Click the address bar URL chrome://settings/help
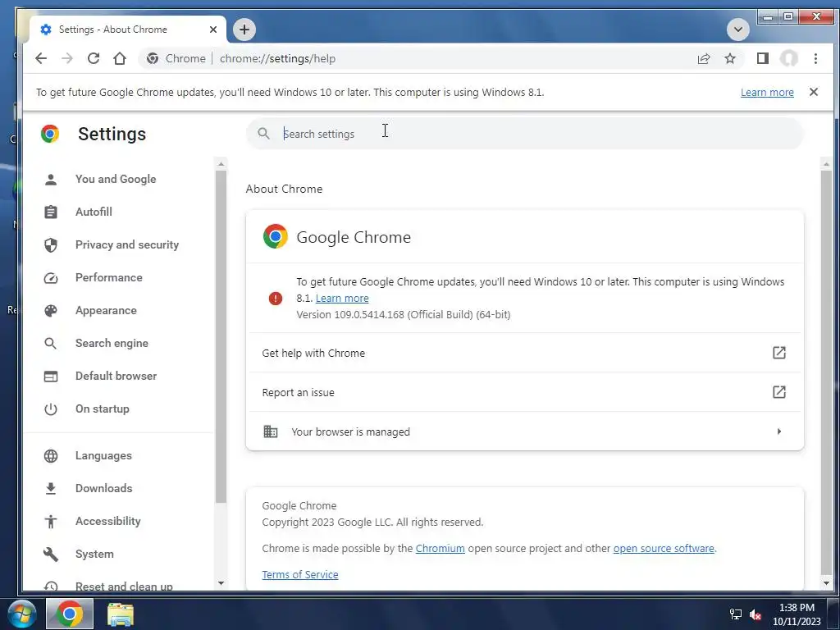The image size is (840, 630). click(277, 58)
